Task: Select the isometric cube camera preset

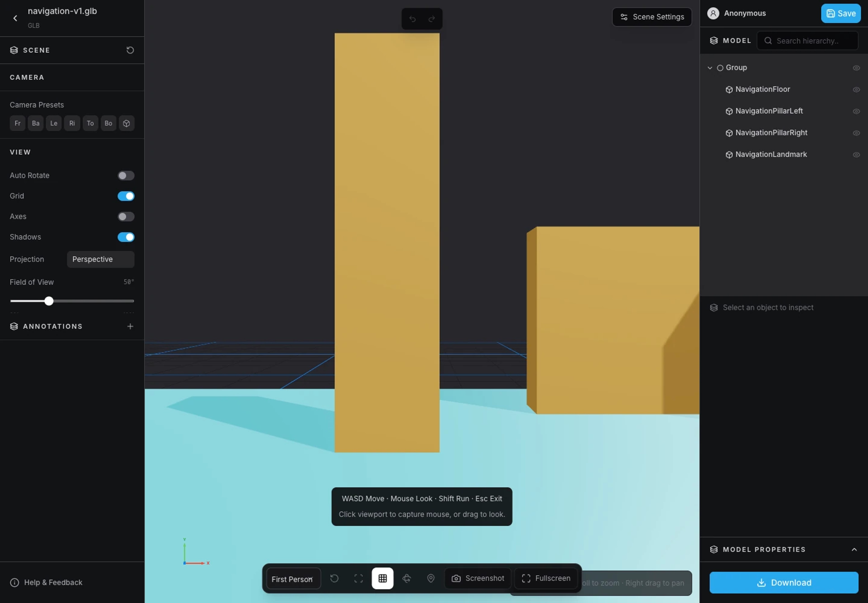Action: [x=127, y=123]
